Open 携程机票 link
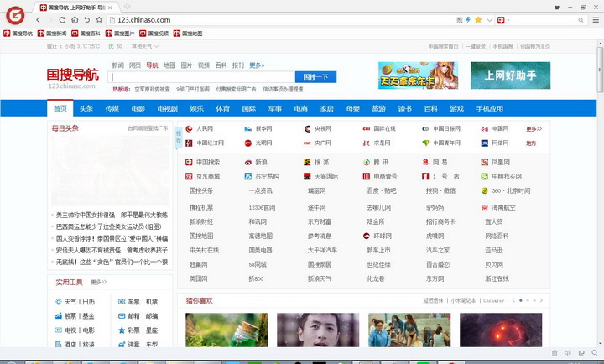Image resolution: width=604 pixels, height=364 pixels. click(x=201, y=208)
